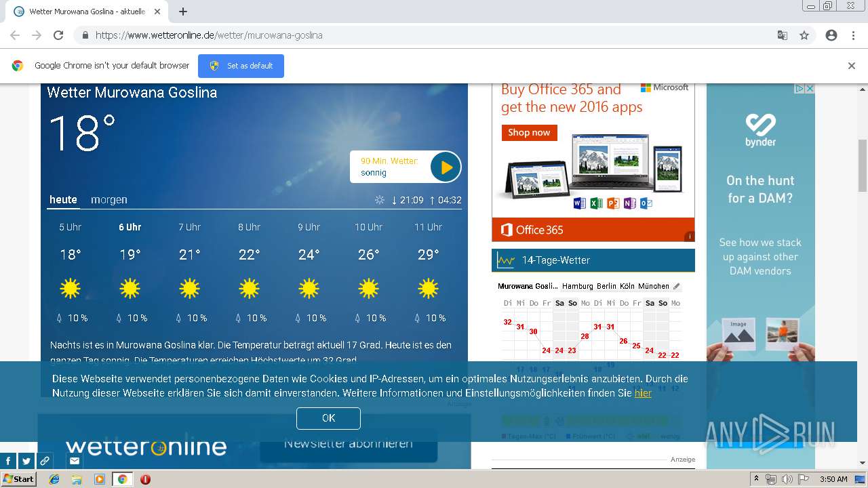Click Action Center flag in tray
The width and height of the screenshot is (868, 488).
click(802, 479)
